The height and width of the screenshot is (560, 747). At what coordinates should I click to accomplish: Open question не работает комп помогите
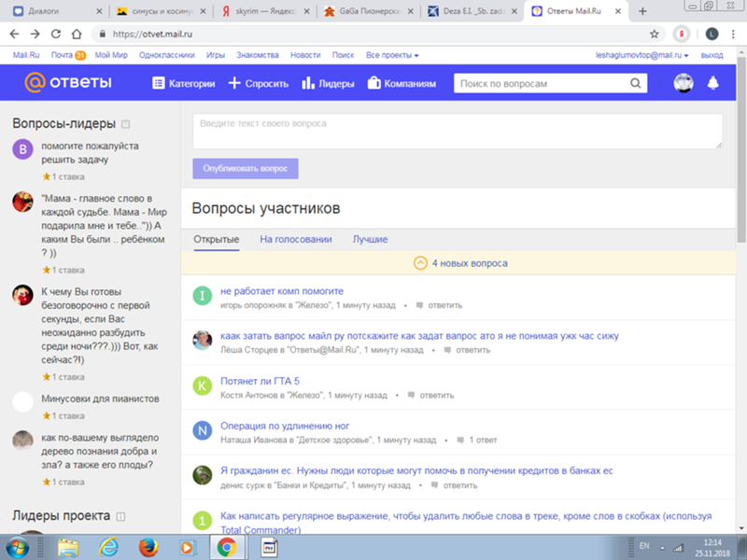282,291
